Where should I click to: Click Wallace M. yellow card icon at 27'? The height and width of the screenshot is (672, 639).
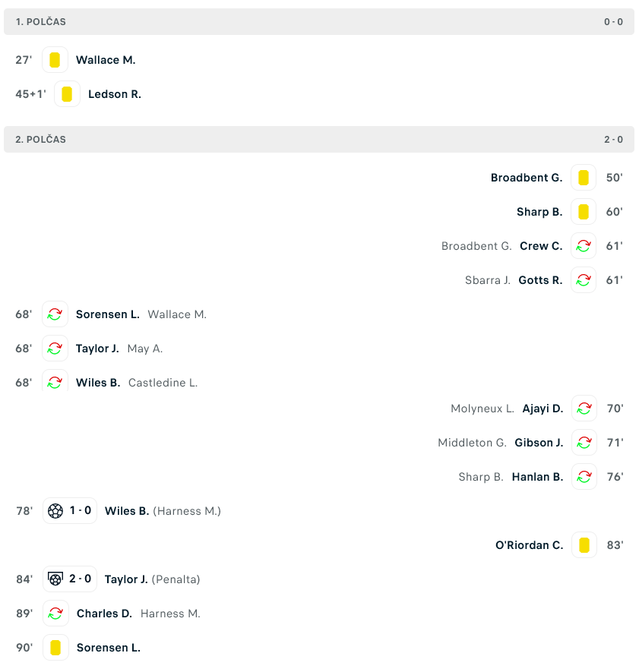coord(55,60)
